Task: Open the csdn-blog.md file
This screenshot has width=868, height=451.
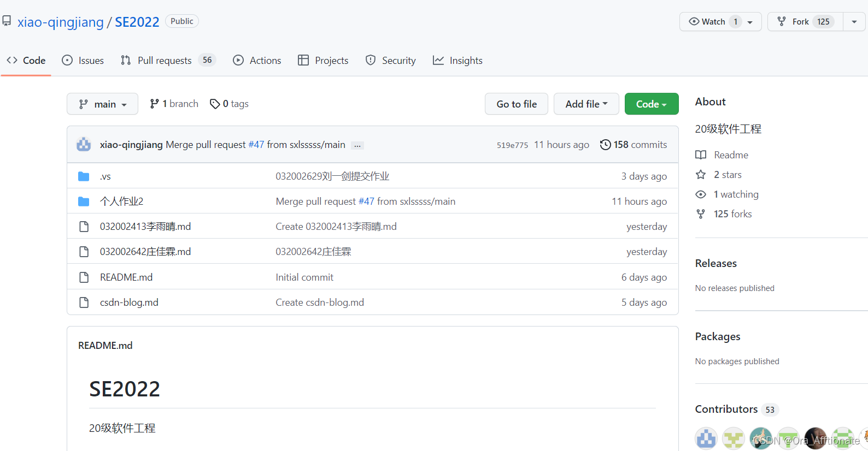Action: (x=129, y=302)
